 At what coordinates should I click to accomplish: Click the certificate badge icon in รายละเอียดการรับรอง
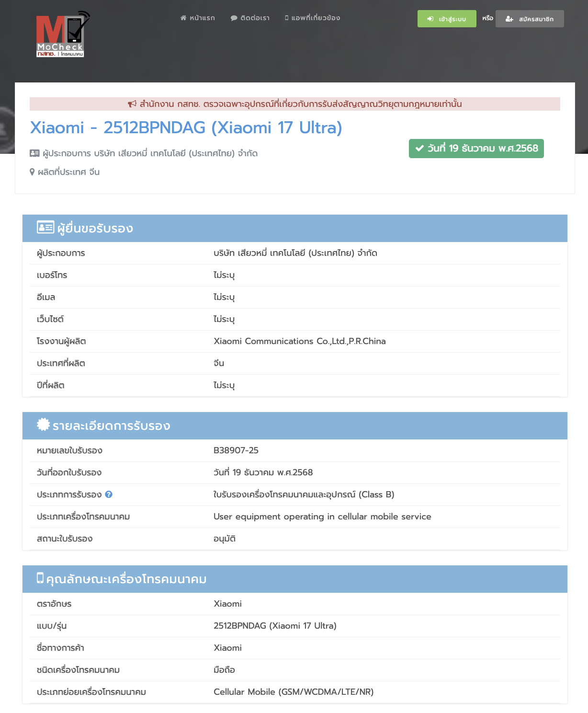43,425
